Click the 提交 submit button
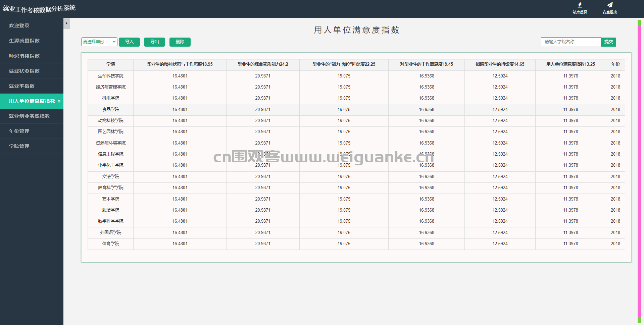 (x=608, y=42)
